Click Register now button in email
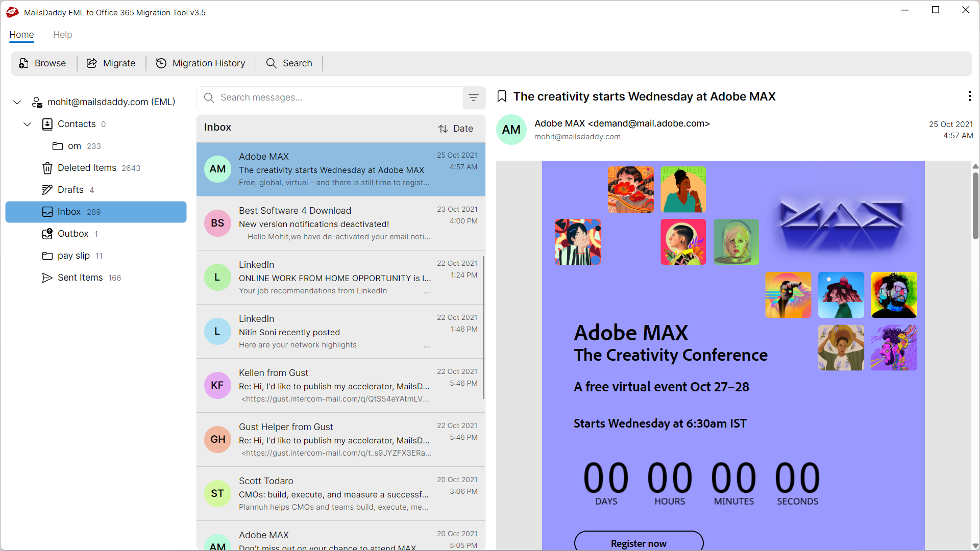Image resolution: width=980 pixels, height=551 pixels. pyautogui.click(x=639, y=541)
